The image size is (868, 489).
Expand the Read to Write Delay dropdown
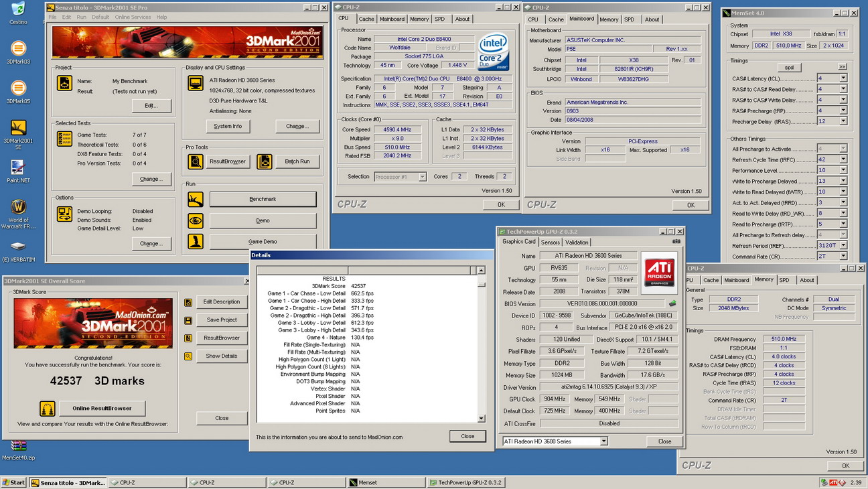pyautogui.click(x=843, y=213)
